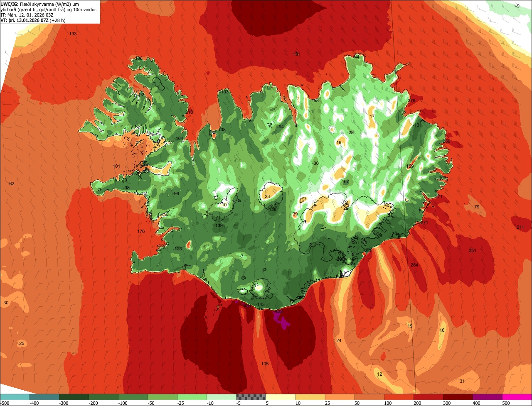Click the map value 101
This screenshot has height=406, width=532.
(x=116, y=166)
